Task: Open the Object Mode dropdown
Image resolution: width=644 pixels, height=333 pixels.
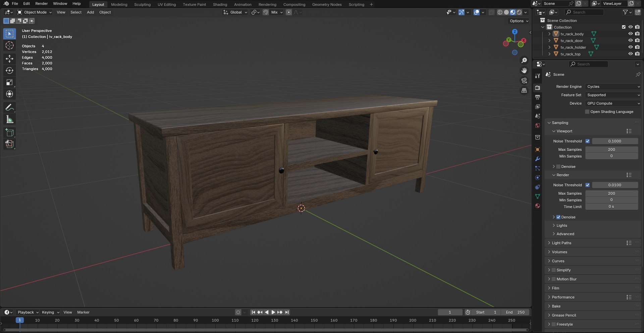Action: click(x=35, y=12)
